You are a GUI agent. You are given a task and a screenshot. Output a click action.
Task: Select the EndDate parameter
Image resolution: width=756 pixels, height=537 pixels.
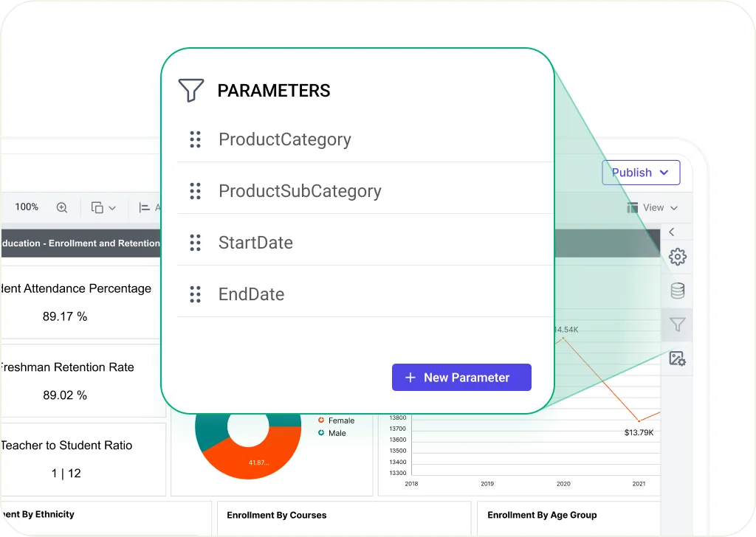point(251,294)
